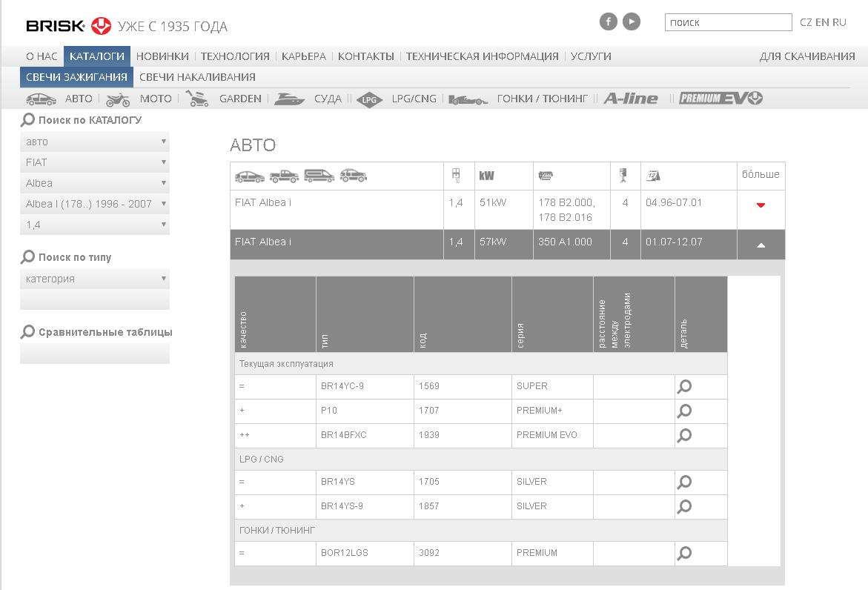Open the КАРЬЕРА menu item
Image resolution: width=868 pixels, height=590 pixels.
point(303,56)
